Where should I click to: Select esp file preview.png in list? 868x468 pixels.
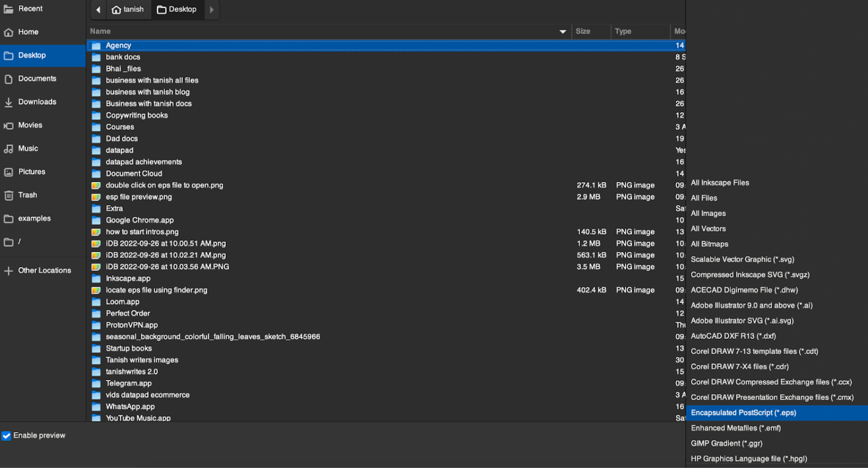click(x=138, y=197)
